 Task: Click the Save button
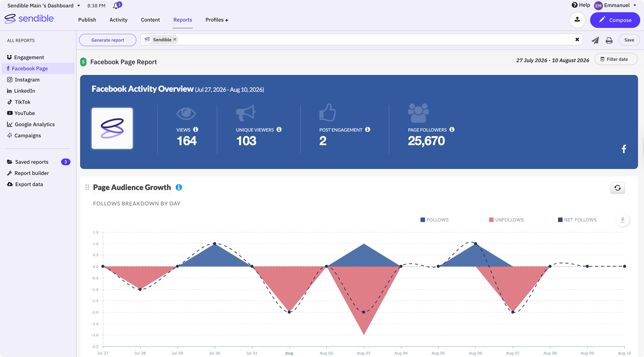pos(629,40)
